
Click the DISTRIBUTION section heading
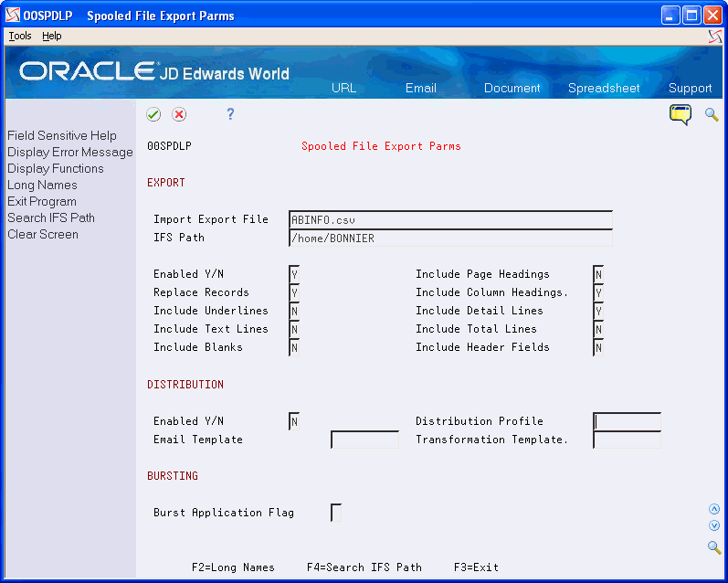(185, 385)
